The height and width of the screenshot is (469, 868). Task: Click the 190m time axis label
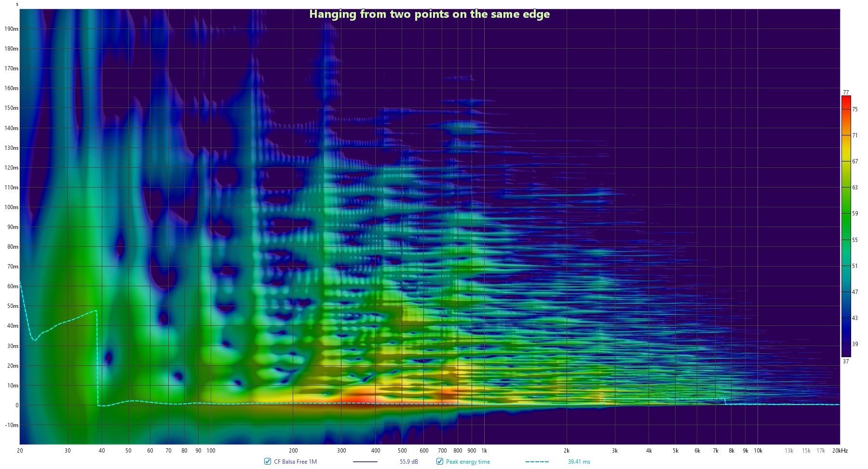pyautogui.click(x=12, y=29)
